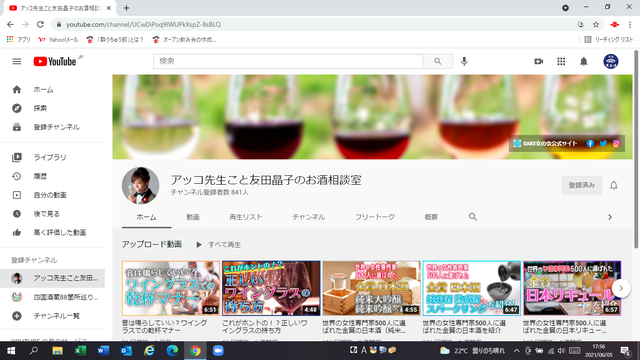Toggle the channel notification bell
The image size is (640, 360).
pyautogui.click(x=613, y=185)
